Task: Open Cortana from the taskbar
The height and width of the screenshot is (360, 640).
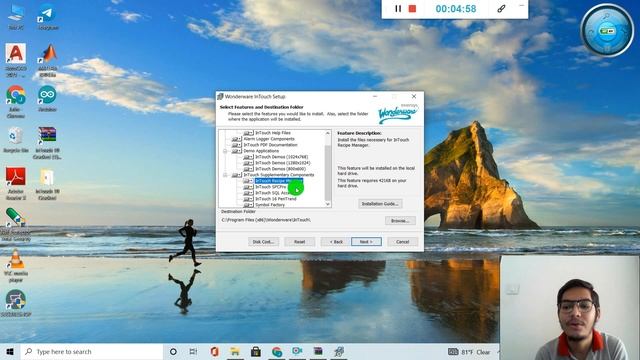Action: 173,351
